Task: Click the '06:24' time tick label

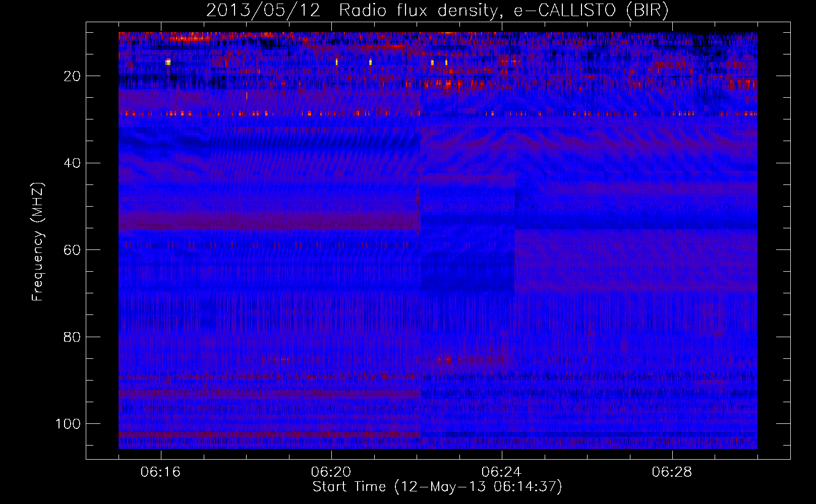Action: [x=502, y=472]
